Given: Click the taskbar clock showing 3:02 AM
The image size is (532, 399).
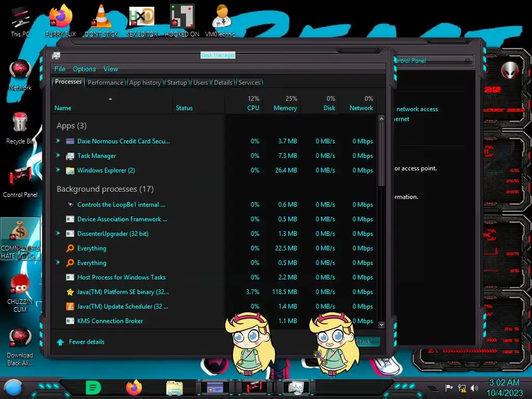Looking at the screenshot, I should pyautogui.click(x=504, y=388).
